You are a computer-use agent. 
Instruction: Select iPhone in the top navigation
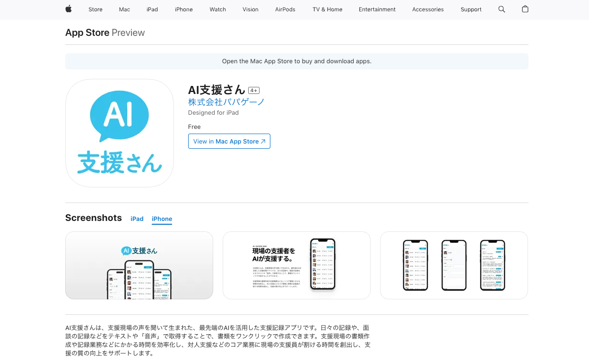click(183, 9)
